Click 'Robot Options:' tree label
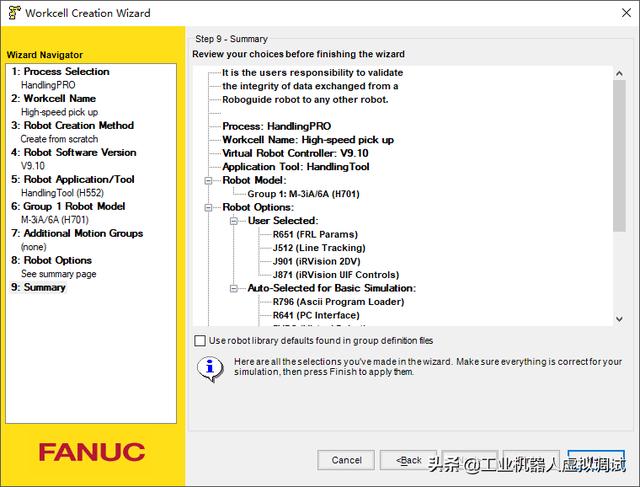The height and width of the screenshot is (487, 640). click(x=258, y=207)
